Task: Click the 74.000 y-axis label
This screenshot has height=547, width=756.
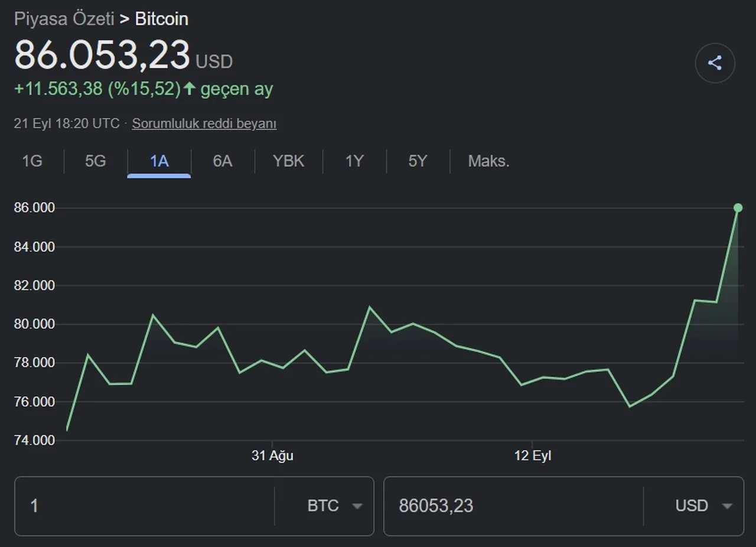Action: pyautogui.click(x=34, y=440)
